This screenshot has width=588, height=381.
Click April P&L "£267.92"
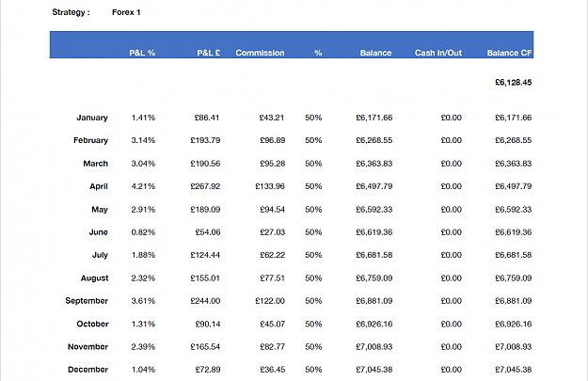[205, 186]
